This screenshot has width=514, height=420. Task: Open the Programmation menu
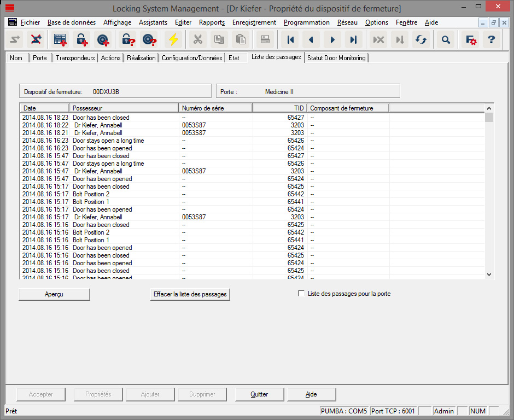coord(306,22)
